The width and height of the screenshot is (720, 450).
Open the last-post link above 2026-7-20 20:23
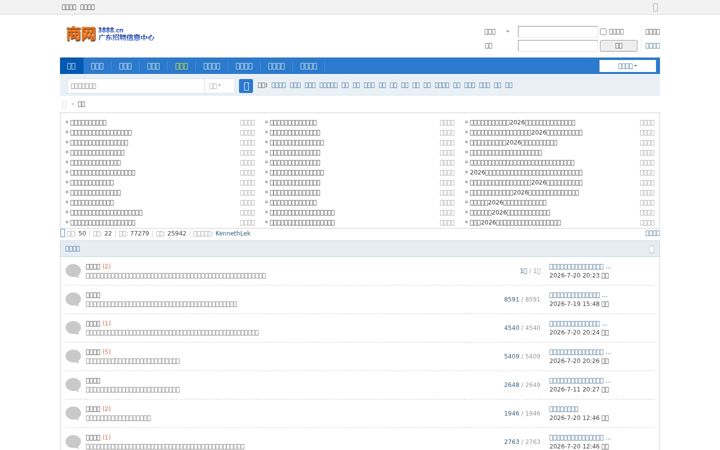(580, 266)
